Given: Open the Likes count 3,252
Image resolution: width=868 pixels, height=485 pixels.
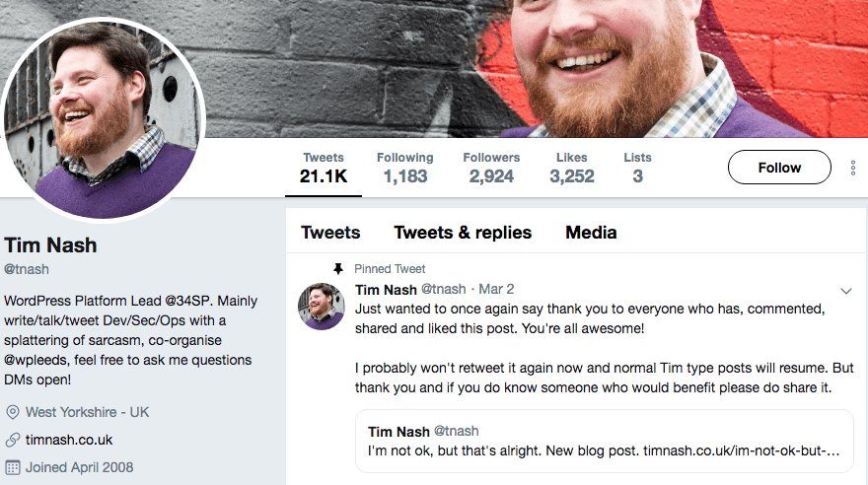Looking at the screenshot, I should pyautogui.click(x=572, y=168).
